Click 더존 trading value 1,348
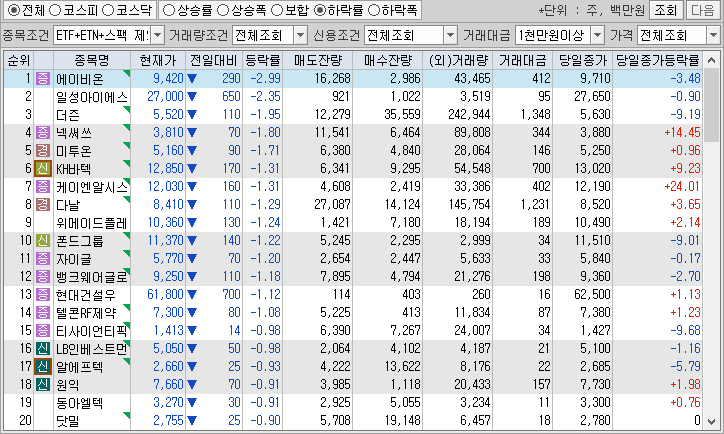The width and height of the screenshot is (724, 434). click(x=536, y=115)
